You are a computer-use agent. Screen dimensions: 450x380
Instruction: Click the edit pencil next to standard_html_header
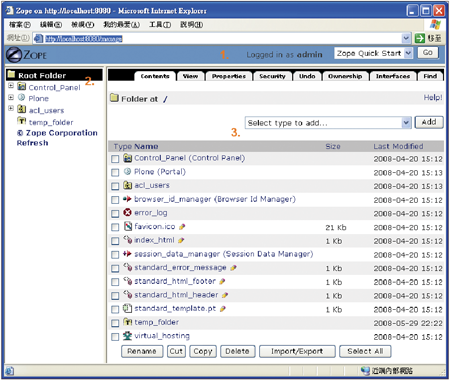[x=225, y=295]
